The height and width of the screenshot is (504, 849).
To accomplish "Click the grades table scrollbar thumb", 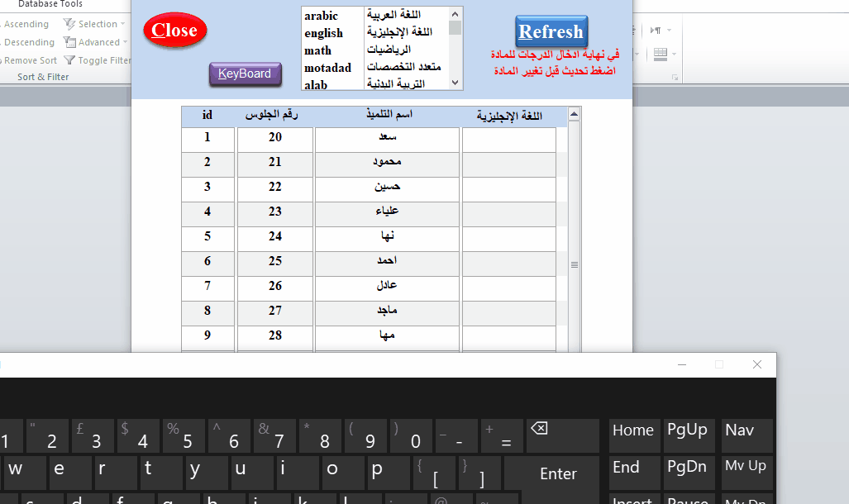I will pyautogui.click(x=574, y=264).
